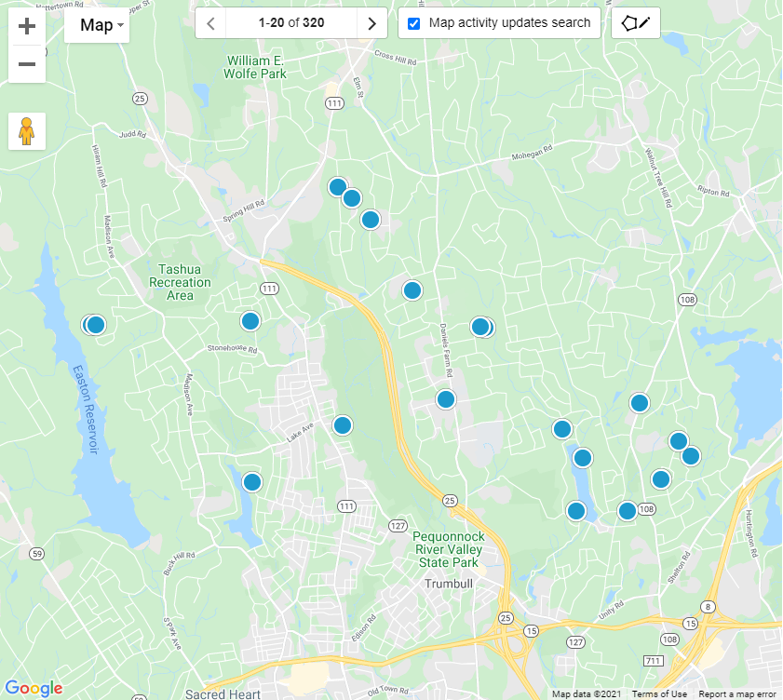Viewport: 783px width, 700px height.
Task: Click the 1-20 of 320 results label
Action: tap(290, 22)
